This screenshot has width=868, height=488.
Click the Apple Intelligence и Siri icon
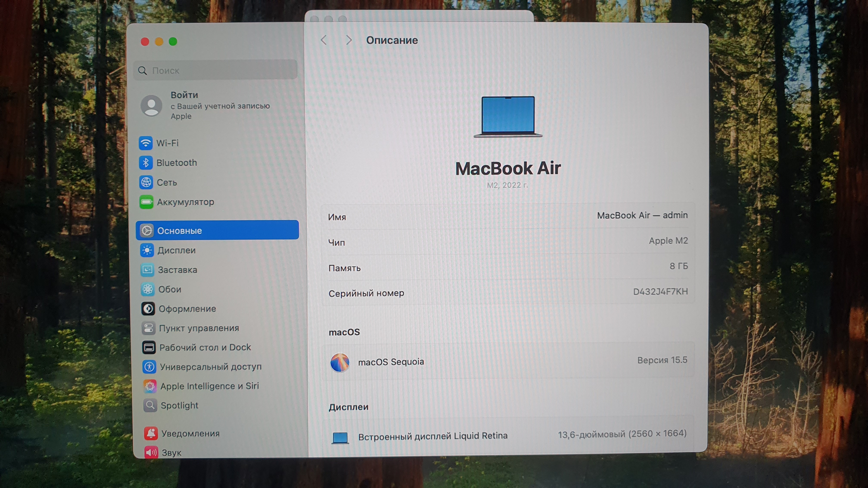150,386
